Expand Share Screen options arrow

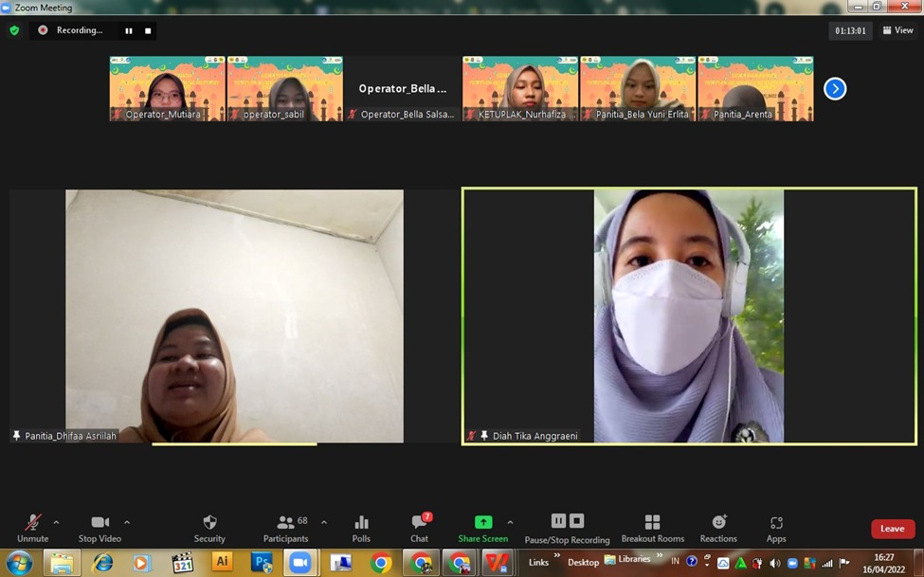[x=510, y=522]
